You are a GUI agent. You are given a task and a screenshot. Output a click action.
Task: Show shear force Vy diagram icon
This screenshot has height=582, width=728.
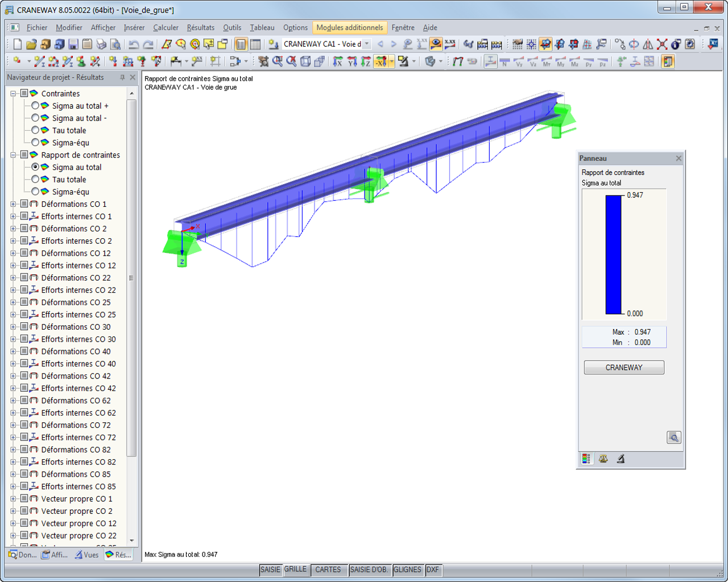click(x=519, y=61)
